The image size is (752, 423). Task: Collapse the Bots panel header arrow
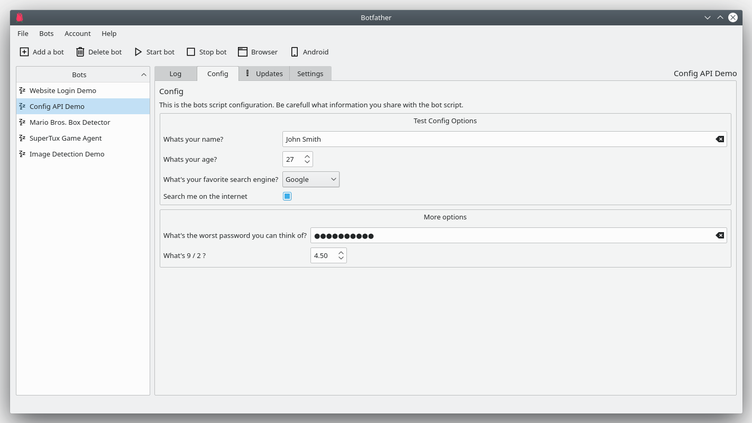point(143,74)
